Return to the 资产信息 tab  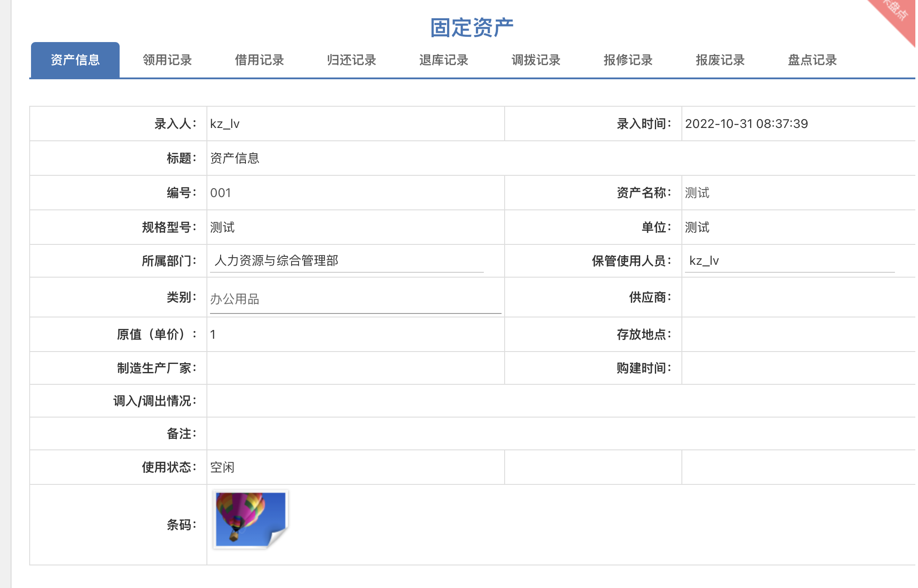[x=74, y=60]
